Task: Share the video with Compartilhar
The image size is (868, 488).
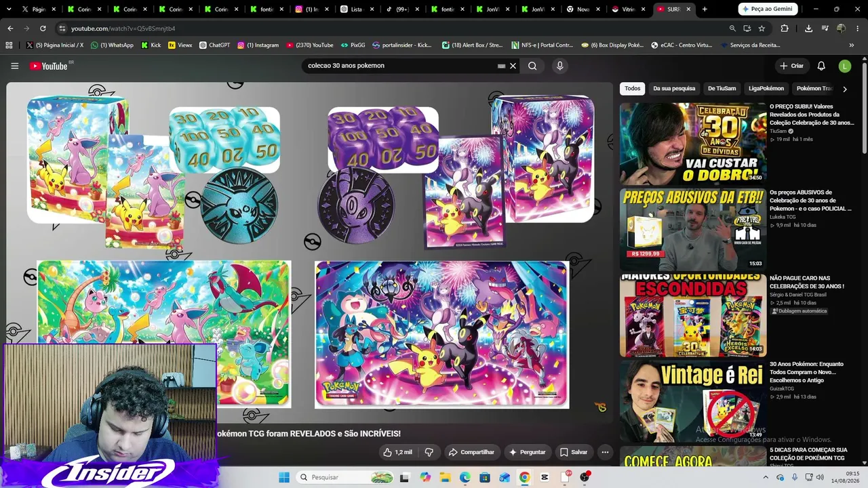Action: [471, 452]
